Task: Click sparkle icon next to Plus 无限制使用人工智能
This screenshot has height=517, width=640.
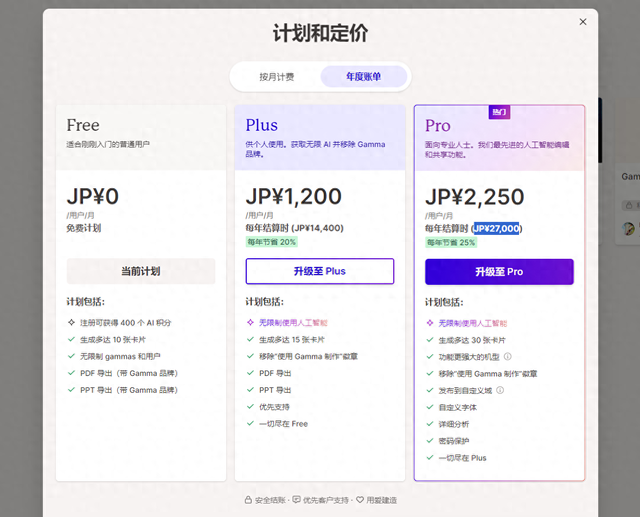Action: pyautogui.click(x=250, y=322)
